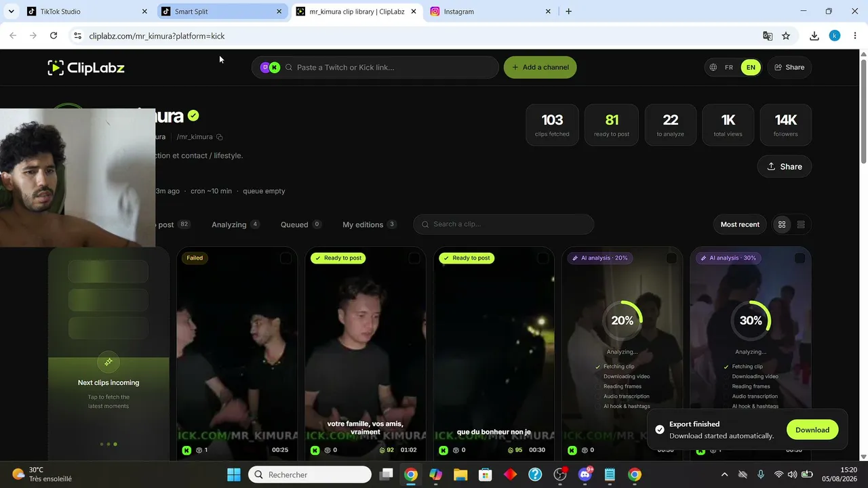Open the Analyzing filter tab
This screenshot has width=868, height=488.
click(x=235, y=224)
